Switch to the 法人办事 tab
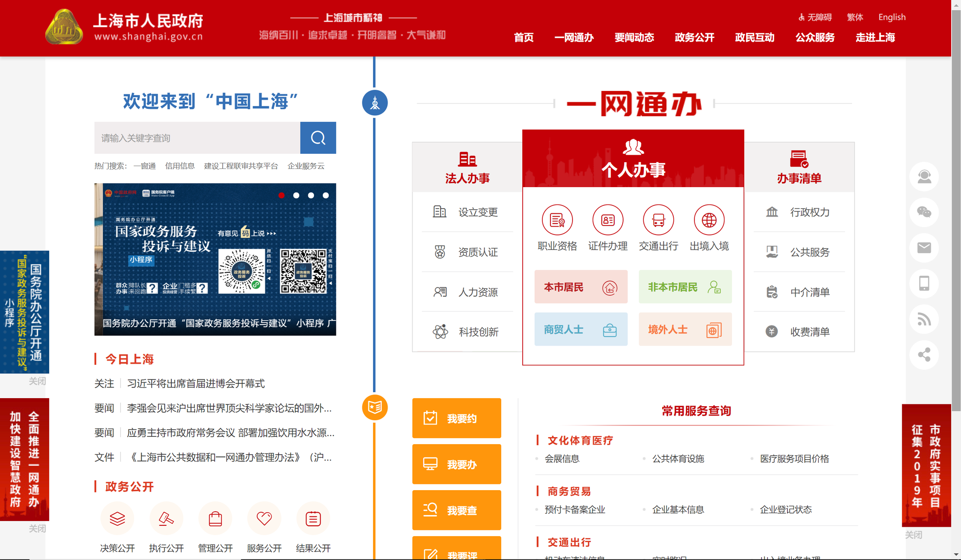961x560 pixels. [468, 167]
